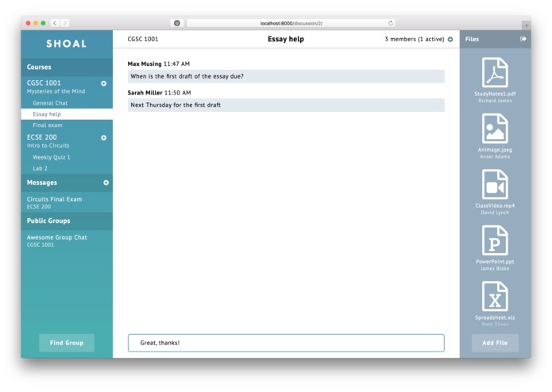Select the ECSE 200 course in sidebar
Screen dimensions: 552x392
point(41,137)
